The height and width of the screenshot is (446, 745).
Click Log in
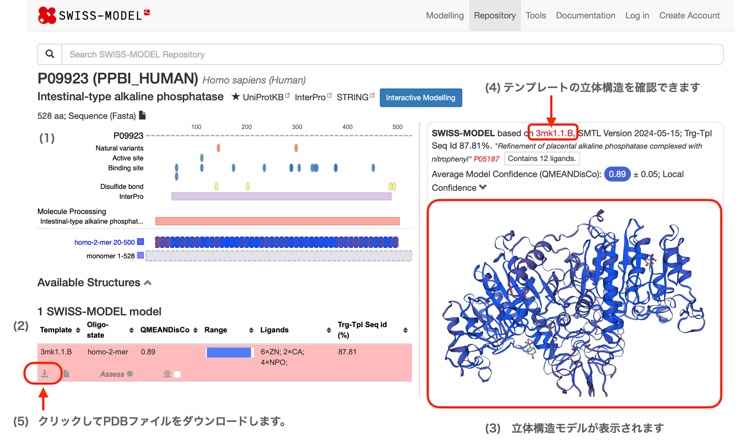[x=637, y=15]
